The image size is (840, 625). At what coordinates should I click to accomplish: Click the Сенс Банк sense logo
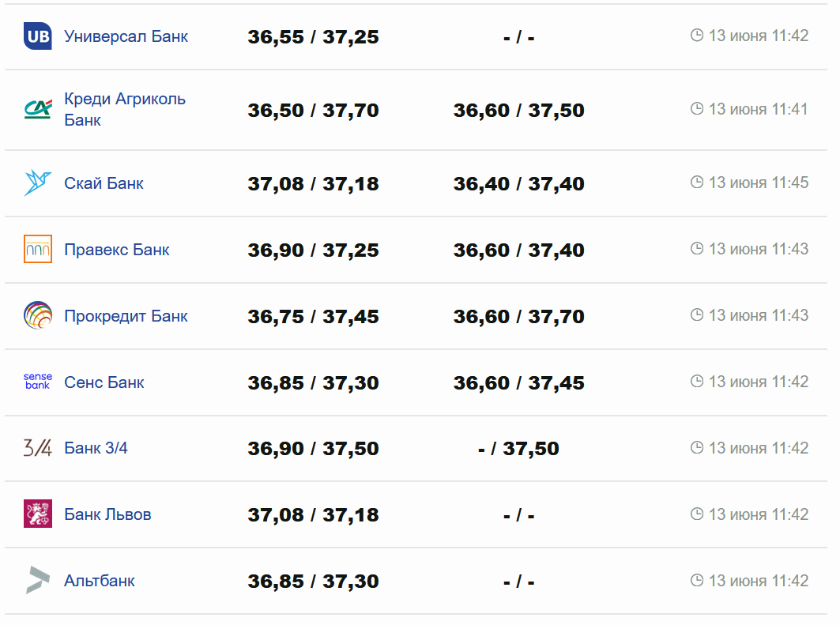37,382
